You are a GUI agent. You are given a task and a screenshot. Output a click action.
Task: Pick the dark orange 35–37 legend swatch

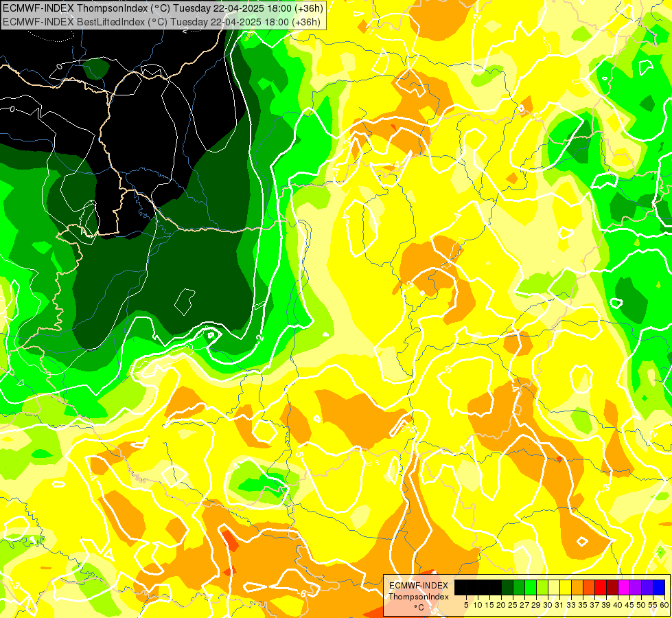tap(589, 588)
